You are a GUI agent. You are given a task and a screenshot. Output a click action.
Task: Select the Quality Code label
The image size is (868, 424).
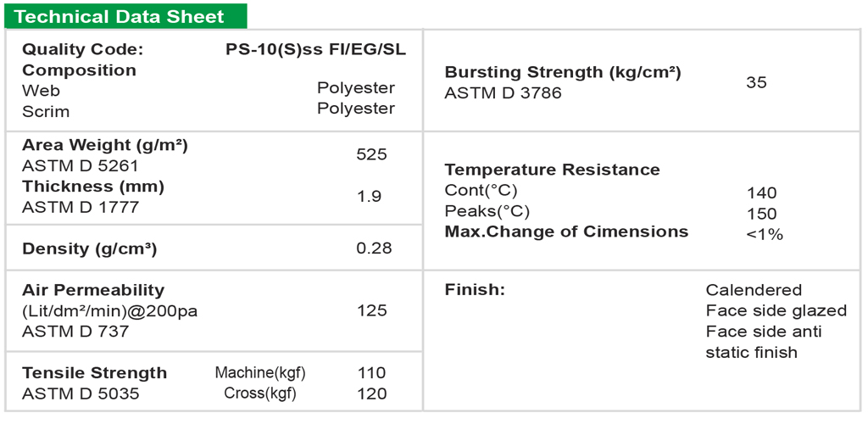click(82, 49)
